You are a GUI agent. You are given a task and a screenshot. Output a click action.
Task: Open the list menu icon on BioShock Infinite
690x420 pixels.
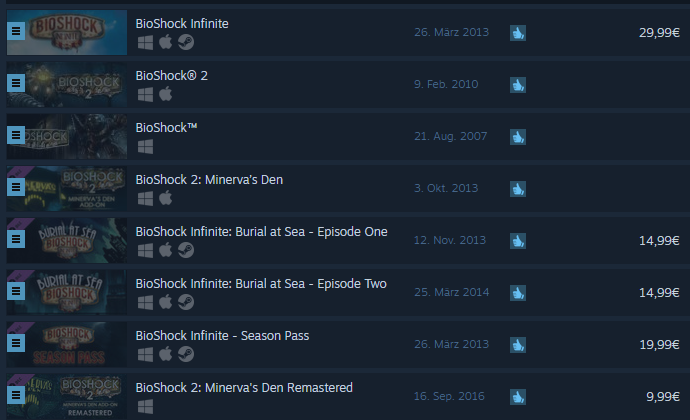[16, 31]
